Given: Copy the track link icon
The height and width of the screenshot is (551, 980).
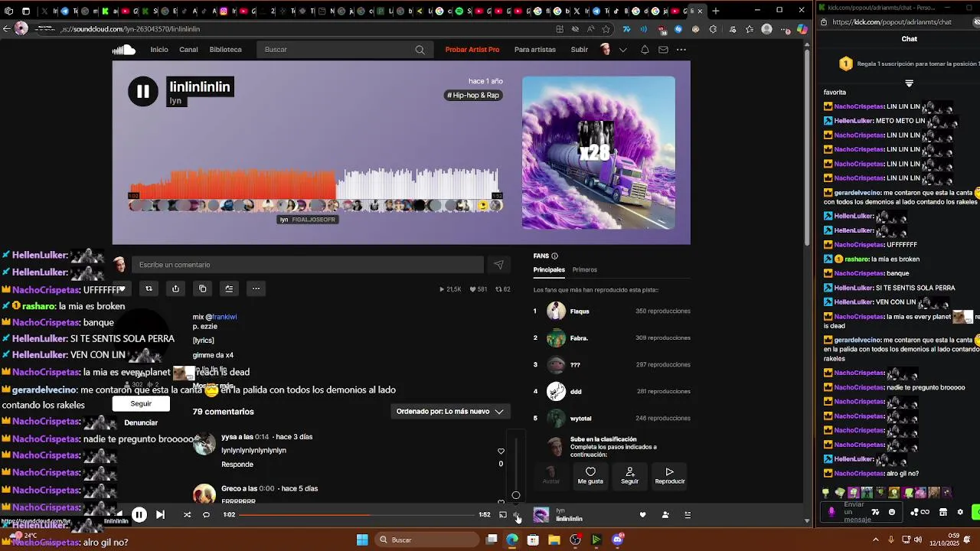Looking at the screenshot, I should (x=202, y=289).
